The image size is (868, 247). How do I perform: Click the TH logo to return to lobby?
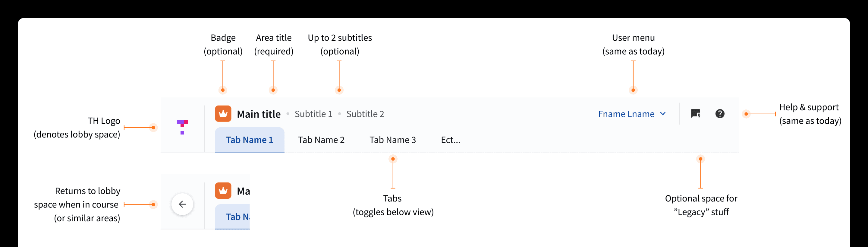pyautogui.click(x=182, y=127)
